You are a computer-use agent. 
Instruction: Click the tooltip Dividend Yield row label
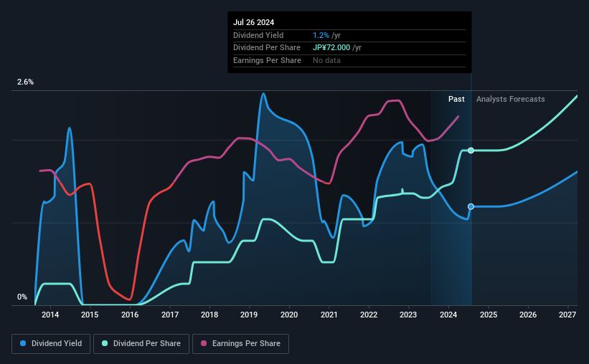(x=258, y=35)
